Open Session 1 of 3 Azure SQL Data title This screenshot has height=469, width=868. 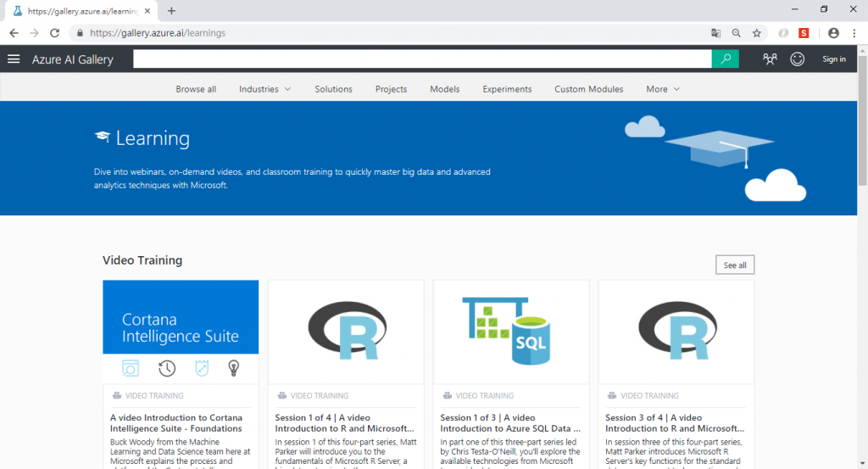point(509,423)
